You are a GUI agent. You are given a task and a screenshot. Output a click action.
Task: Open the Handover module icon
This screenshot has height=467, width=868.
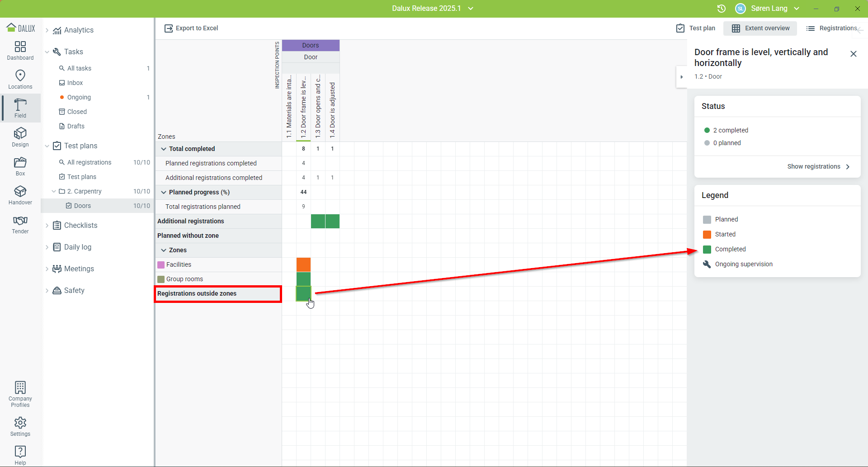coord(20,195)
